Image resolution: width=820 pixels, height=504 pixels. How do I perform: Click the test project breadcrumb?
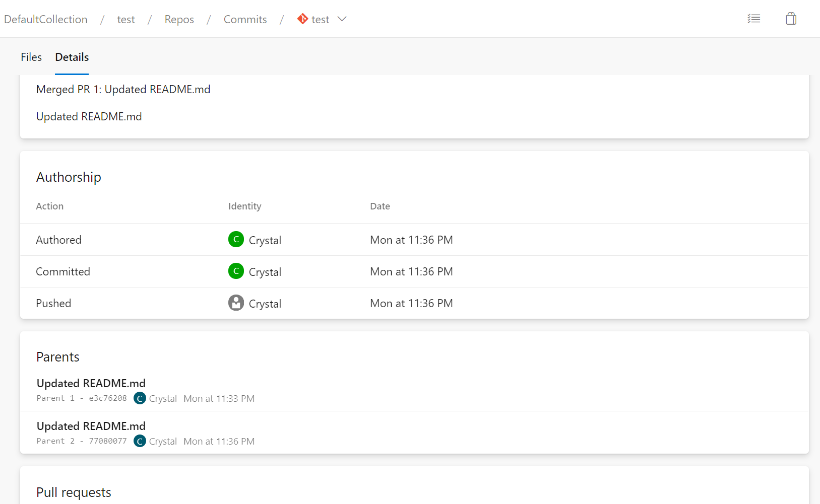tap(125, 19)
